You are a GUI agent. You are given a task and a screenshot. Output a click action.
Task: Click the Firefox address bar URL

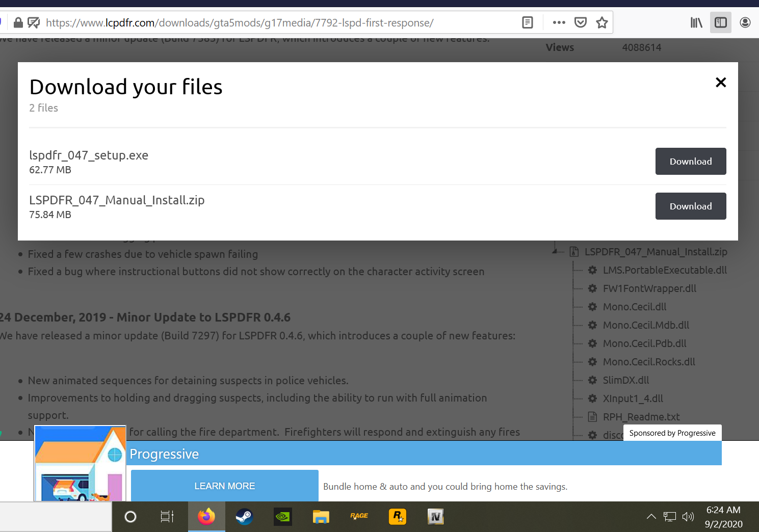coord(240,23)
